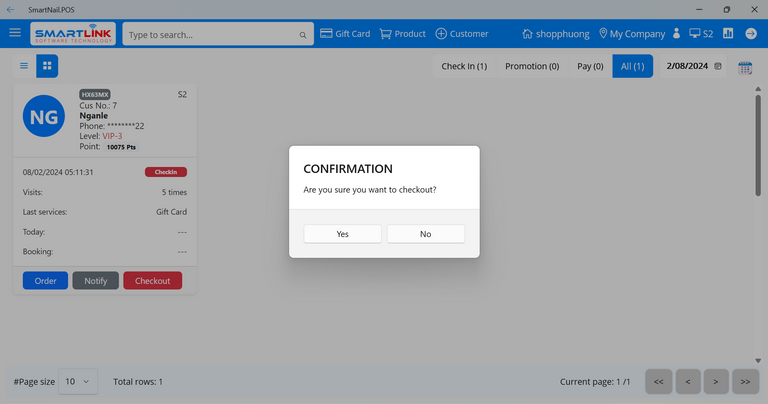The height and width of the screenshot is (404, 768).
Task: Click the search magnifier icon
Action: (x=303, y=35)
